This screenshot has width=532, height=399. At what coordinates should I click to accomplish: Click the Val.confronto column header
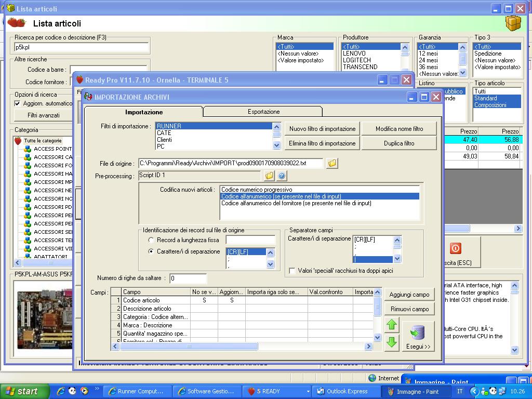click(x=330, y=292)
